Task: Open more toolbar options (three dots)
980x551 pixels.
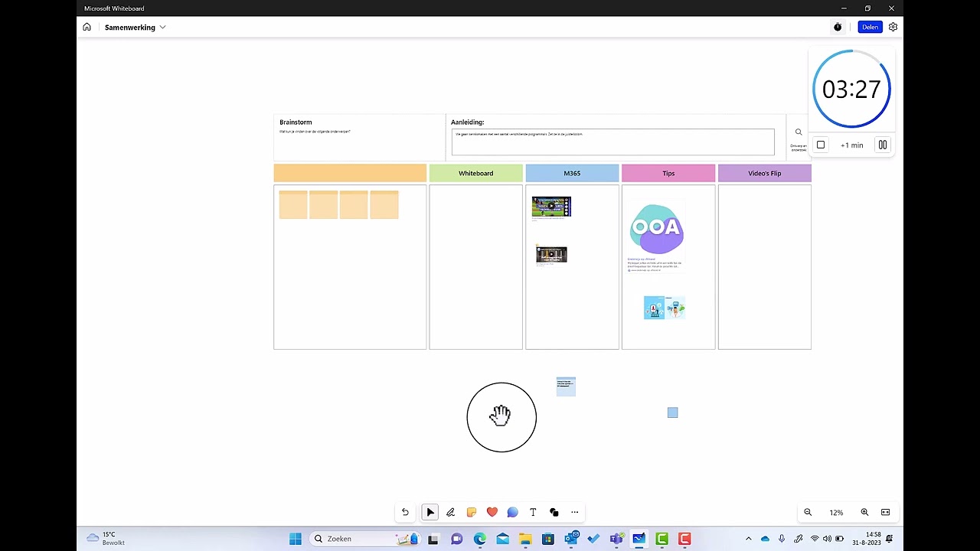Action: 574,513
